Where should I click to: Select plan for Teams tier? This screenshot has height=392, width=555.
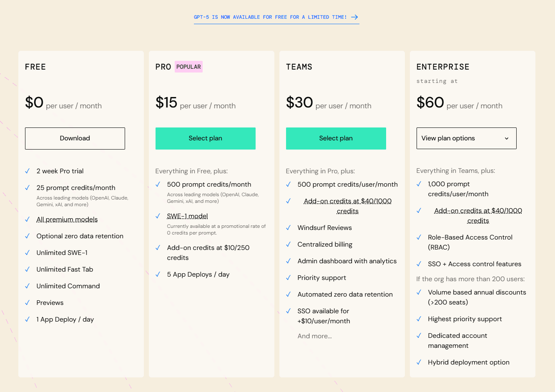[336, 138]
